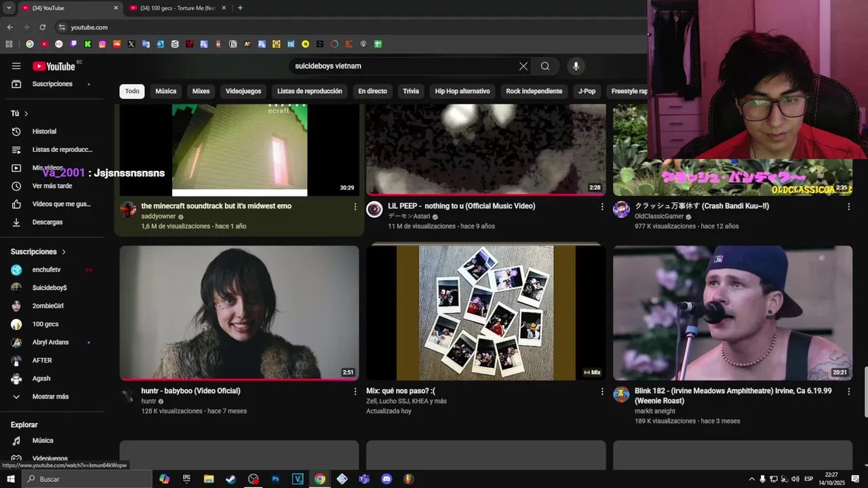
Task: Open the minecraft soundtrack midwest emo title
Action: 216,206
